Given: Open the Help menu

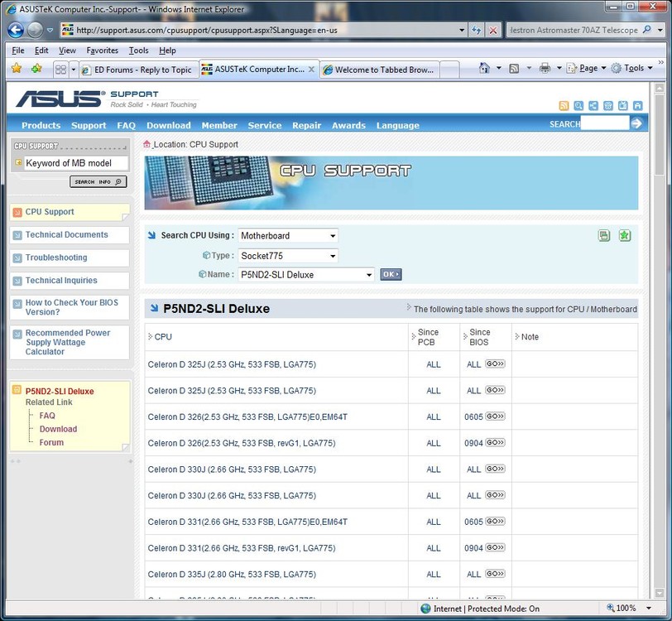Looking at the screenshot, I should click(167, 51).
